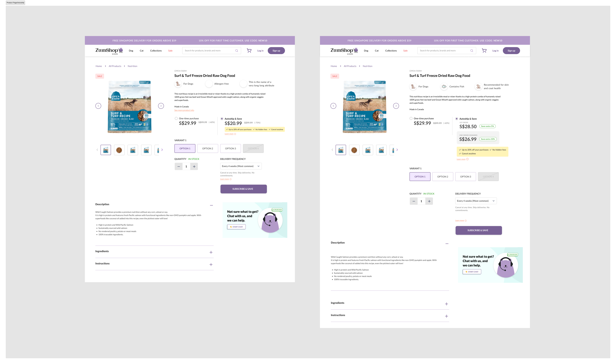
Task: Click skin and coat health icon on right page
Action: coord(478,87)
